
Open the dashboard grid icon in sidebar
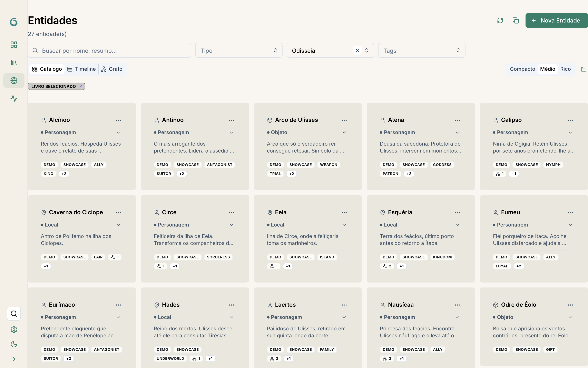14,45
